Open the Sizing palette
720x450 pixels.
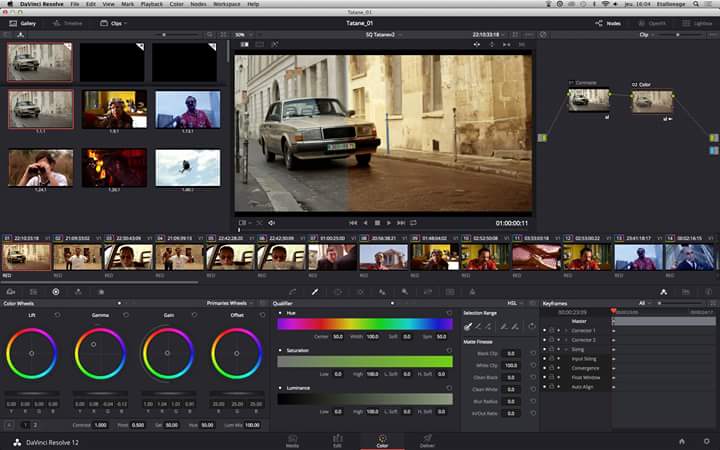coord(428,292)
